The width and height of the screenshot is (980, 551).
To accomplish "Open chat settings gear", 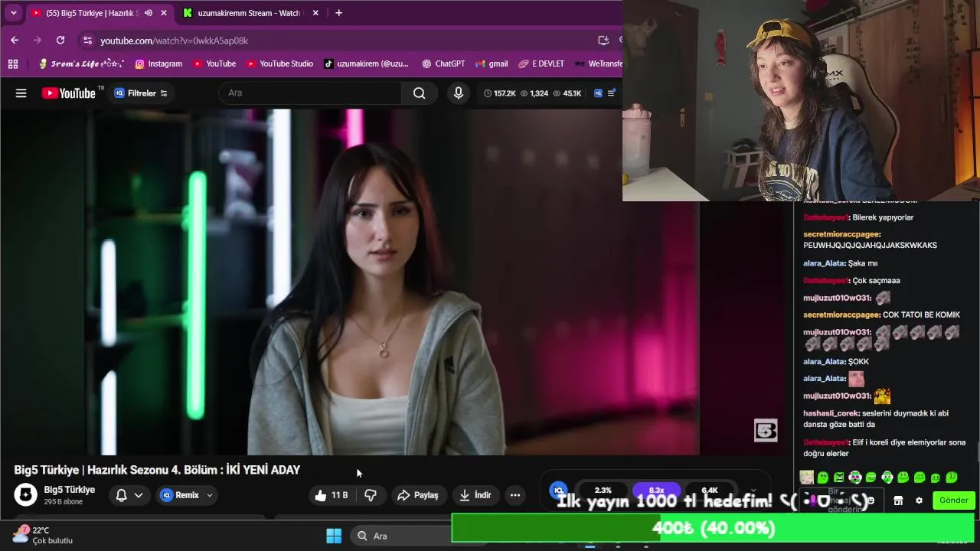I will [919, 500].
